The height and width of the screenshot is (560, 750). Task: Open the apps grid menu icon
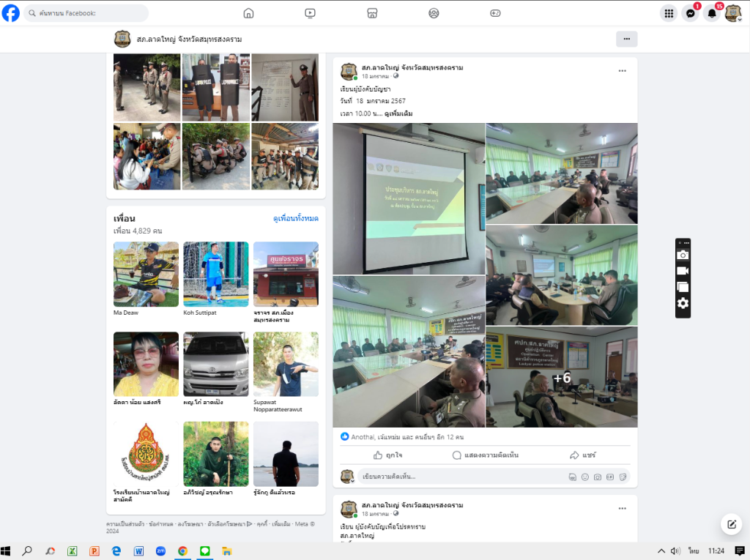(x=668, y=13)
